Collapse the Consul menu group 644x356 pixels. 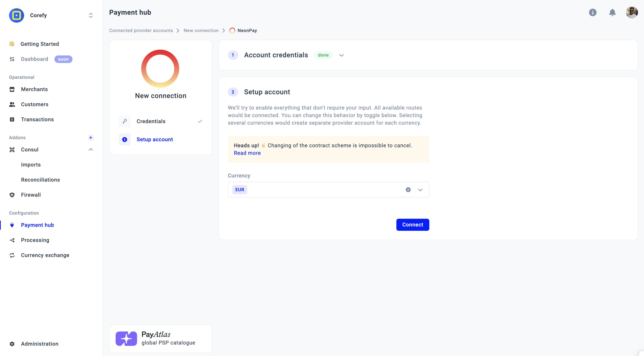click(91, 150)
